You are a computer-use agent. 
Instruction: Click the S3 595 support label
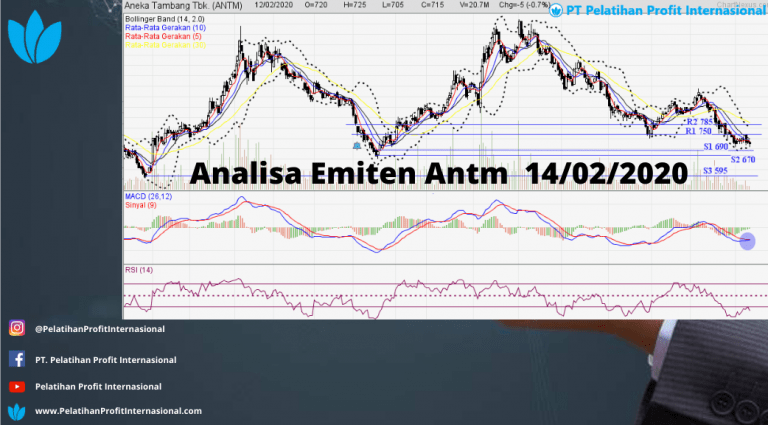[714, 171]
